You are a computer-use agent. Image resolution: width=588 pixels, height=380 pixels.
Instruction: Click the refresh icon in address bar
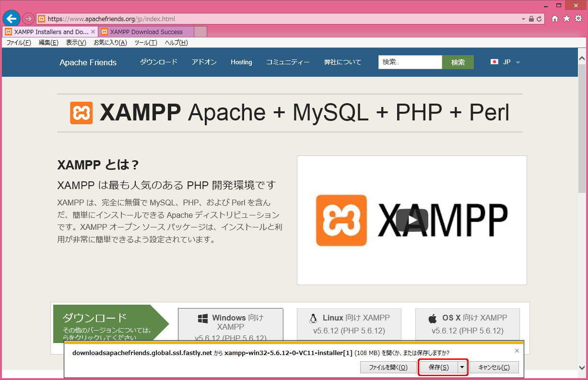point(539,19)
